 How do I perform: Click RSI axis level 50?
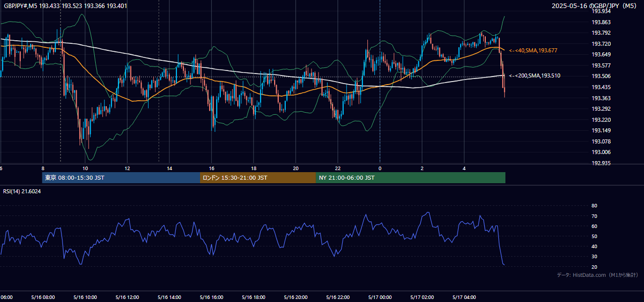[x=594, y=236]
